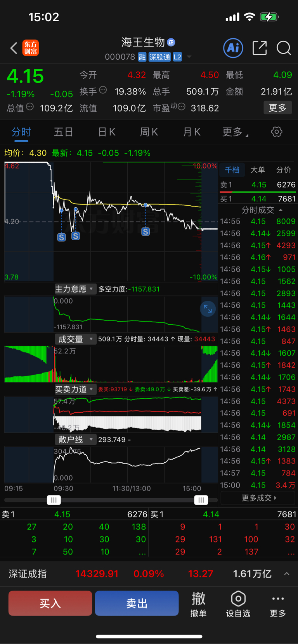
Task: Open the 买卖力道 indicator dropdown
Action: point(75,389)
